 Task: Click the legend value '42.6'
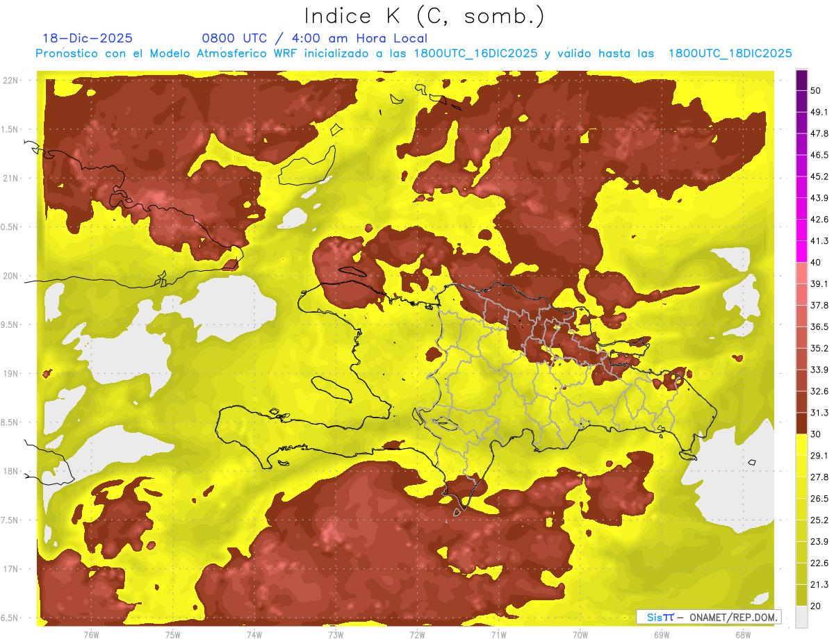point(819,220)
